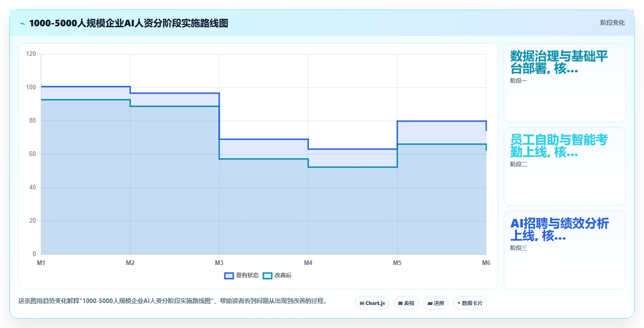Click the icon in the 进度 tag
Screen dimensions: 644x328
click(430, 304)
